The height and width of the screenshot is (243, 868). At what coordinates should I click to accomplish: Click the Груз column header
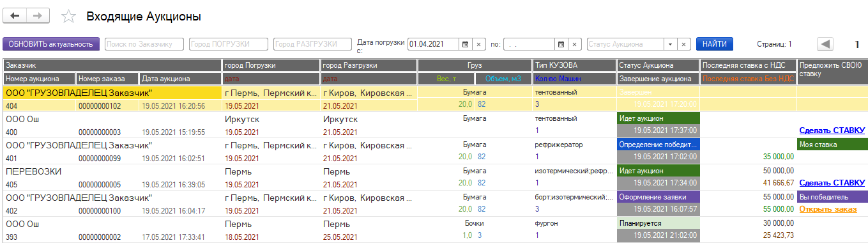(475, 65)
